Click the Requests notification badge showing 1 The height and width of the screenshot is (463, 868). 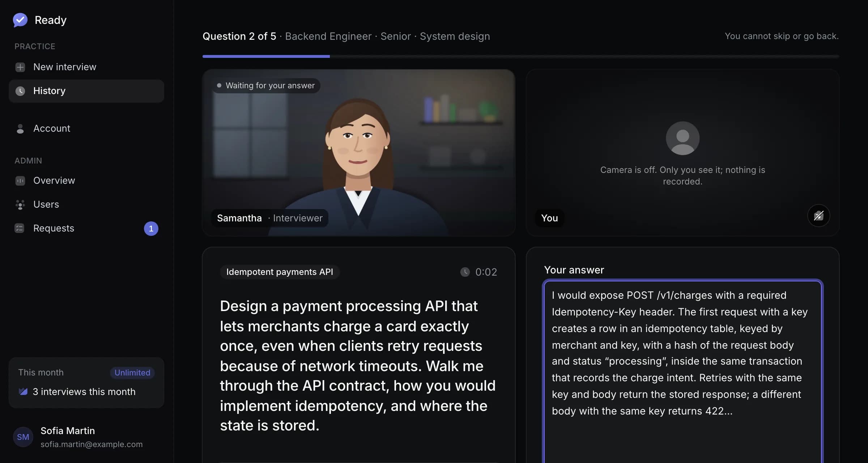coord(151,229)
